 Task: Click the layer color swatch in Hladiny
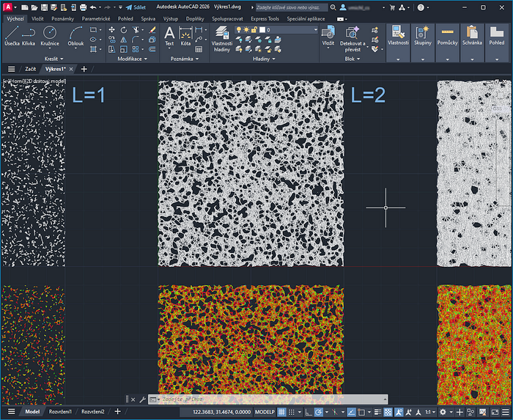[263, 30]
